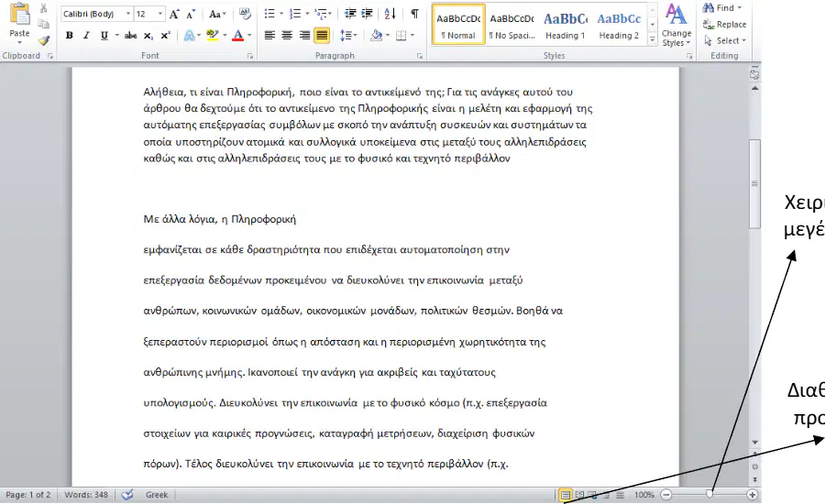Open the Change Case Aa dropdown
825x504 pixels.
217,14
